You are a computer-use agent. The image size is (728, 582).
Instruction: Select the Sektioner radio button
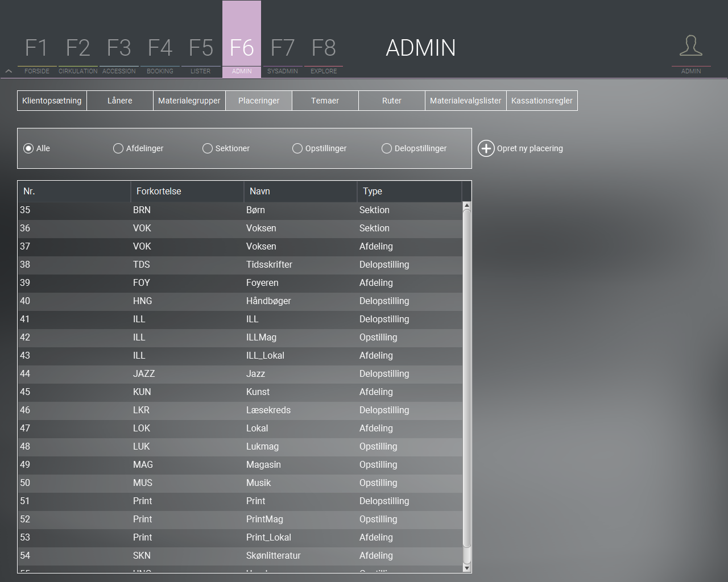click(x=208, y=148)
